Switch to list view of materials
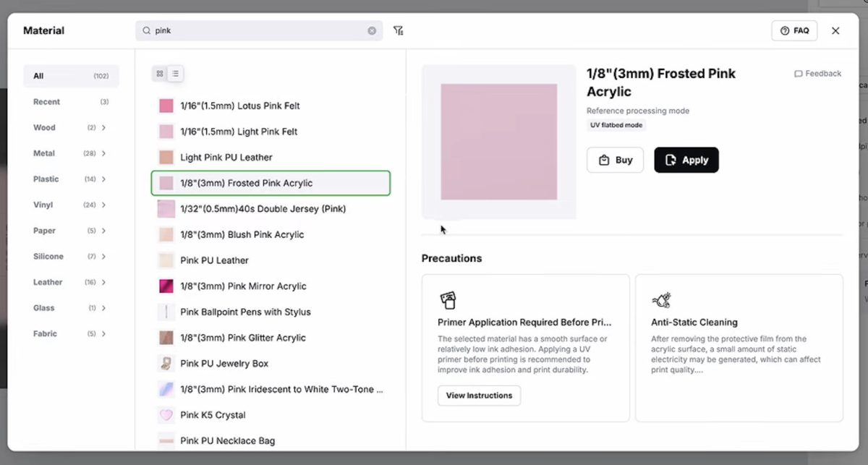The image size is (868, 465). [175, 74]
